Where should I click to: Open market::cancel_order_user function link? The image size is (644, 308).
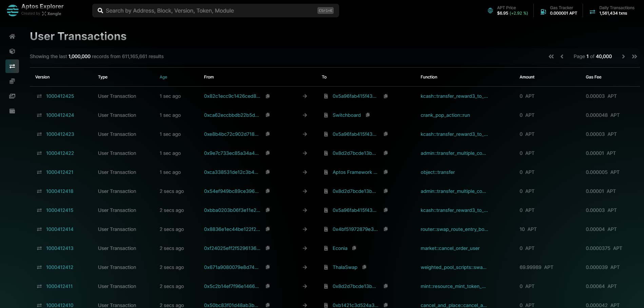(x=450, y=248)
